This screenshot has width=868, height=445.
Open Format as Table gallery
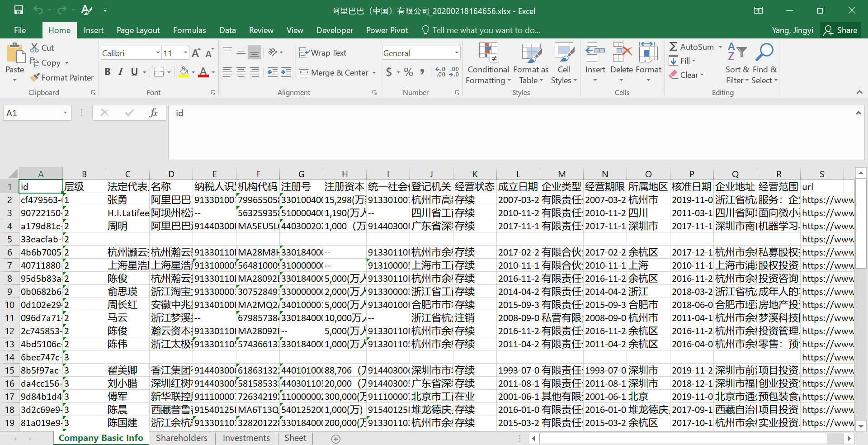(x=531, y=64)
